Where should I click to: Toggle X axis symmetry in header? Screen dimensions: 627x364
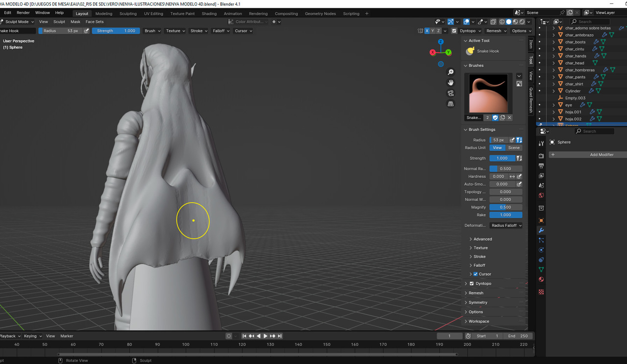tap(427, 31)
